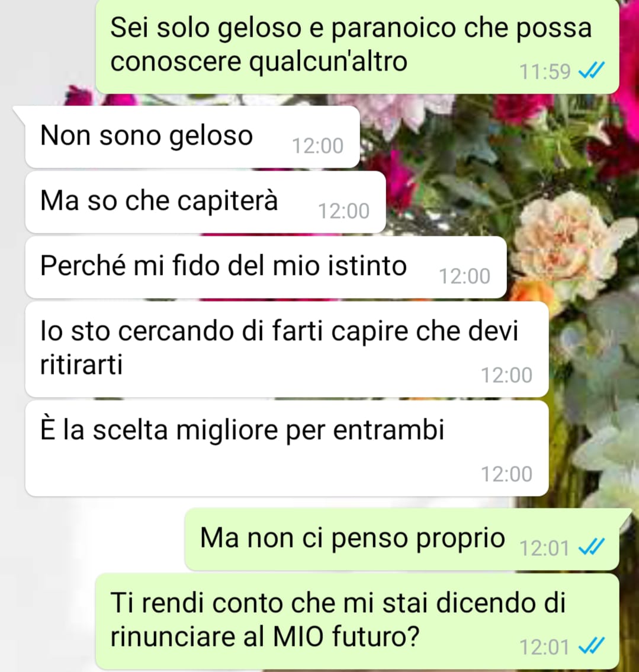The width and height of the screenshot is (639, 672).
Task: Tap the 'rinunciare al MIO futuro?' message
Action: click(357, 621)
